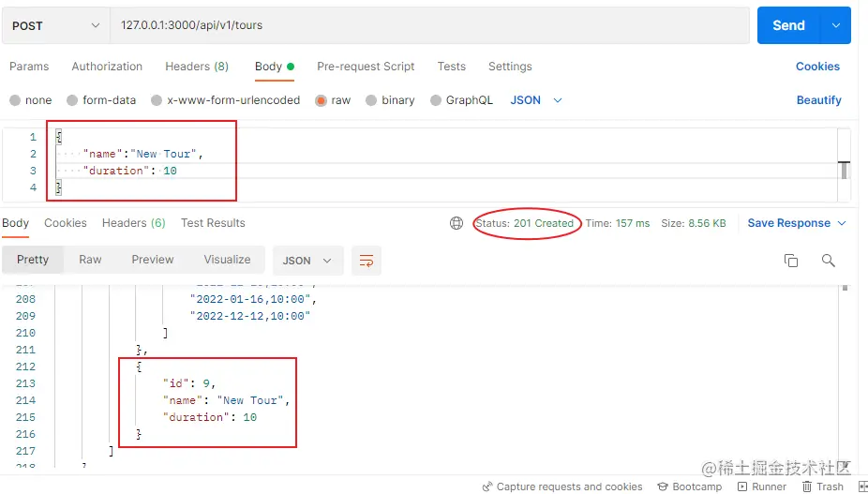
Task: Select the none body type
Action: click(x=30, y=100)
